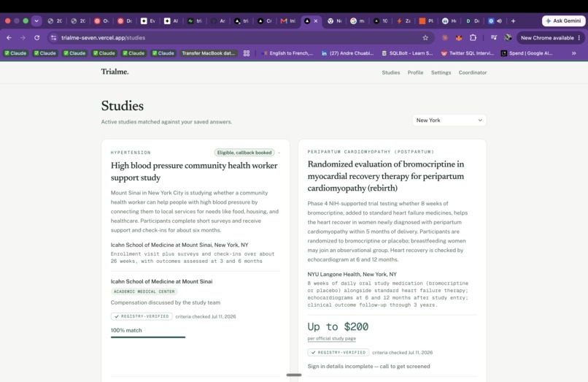Open the New York location dropdown

click(449, 121)
